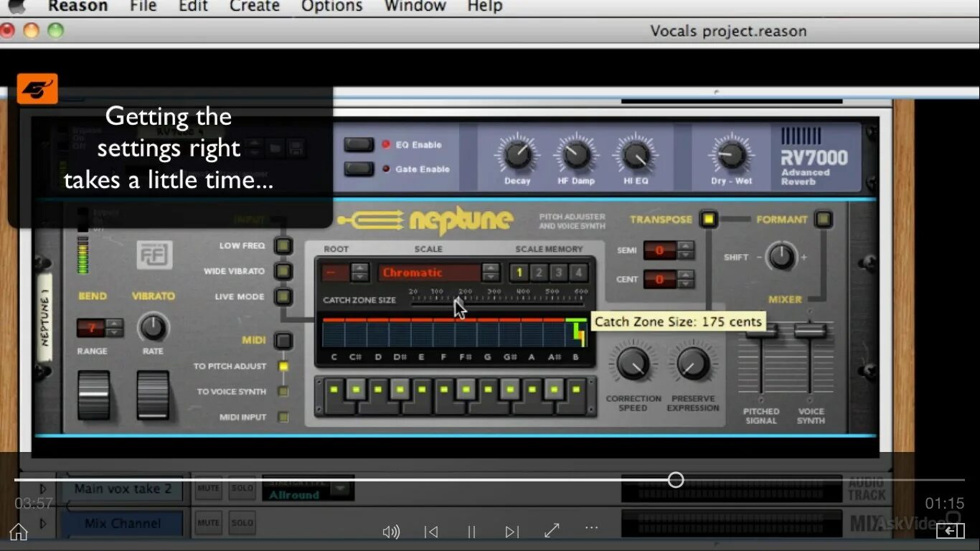This screenshot has height=551, width=980.
Task: Click the Neptune C key button
Action: pos(334,396)
